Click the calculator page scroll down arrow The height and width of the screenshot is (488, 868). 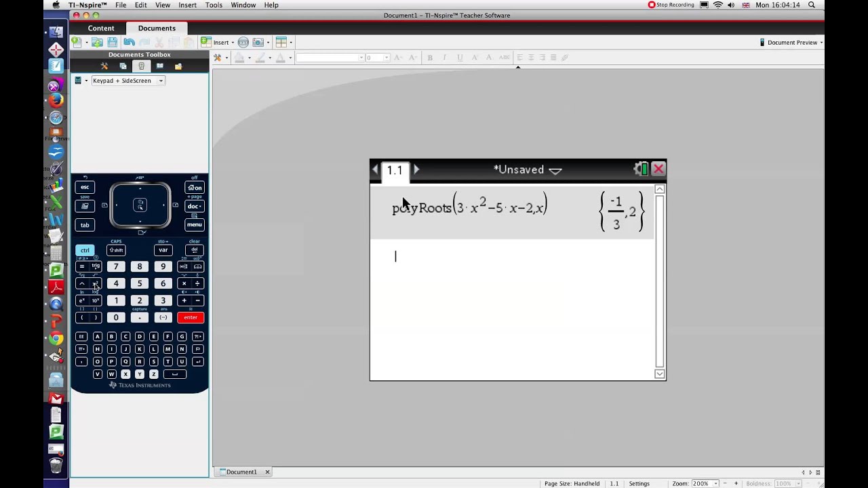click(659, 373)
